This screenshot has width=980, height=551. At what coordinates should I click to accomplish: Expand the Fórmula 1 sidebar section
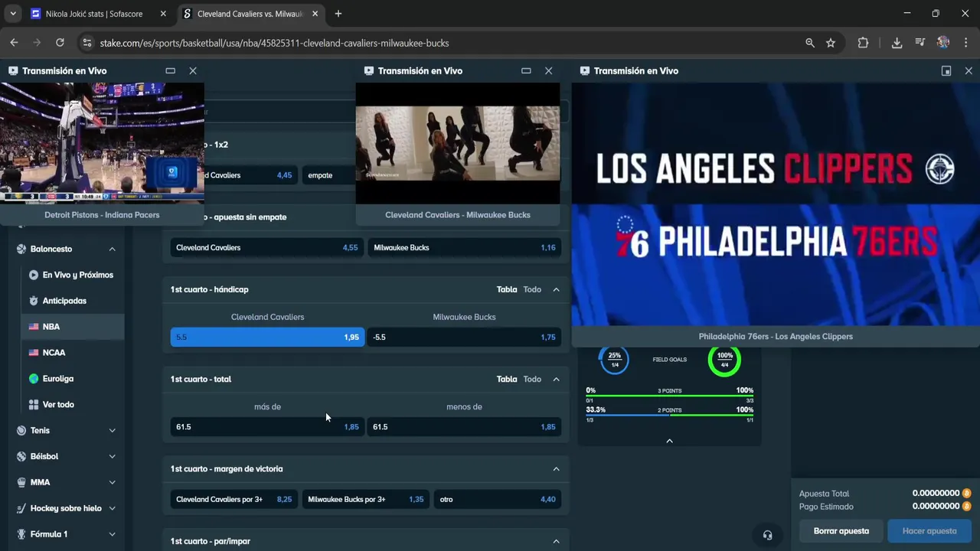pos(112,534)
